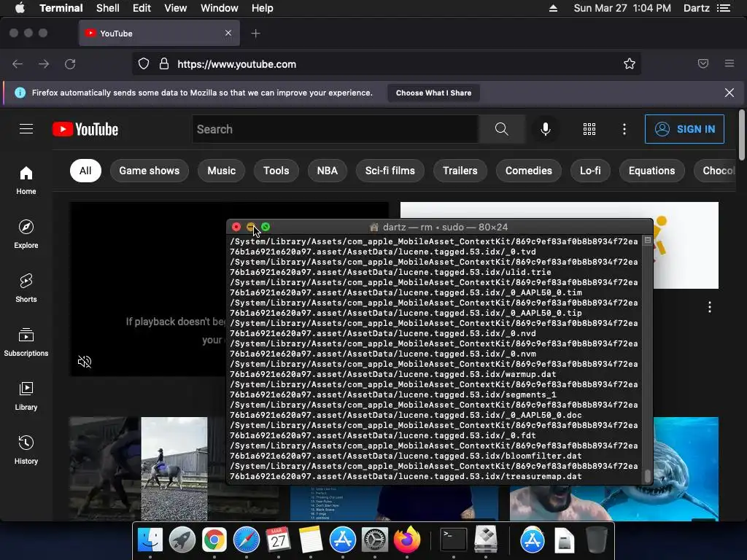Open YouTube settings three-dot menu
This screenshot has width=747, height=560.
(x=624, y=129)
